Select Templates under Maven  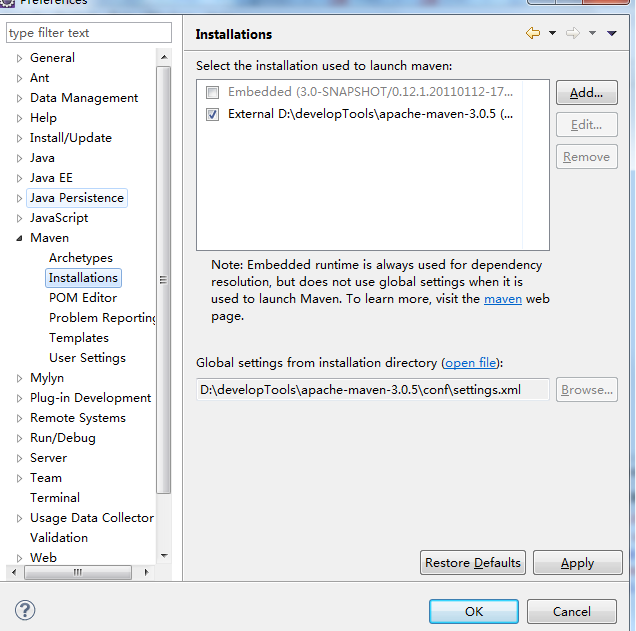pyautogui.click(x=79, y=338)
